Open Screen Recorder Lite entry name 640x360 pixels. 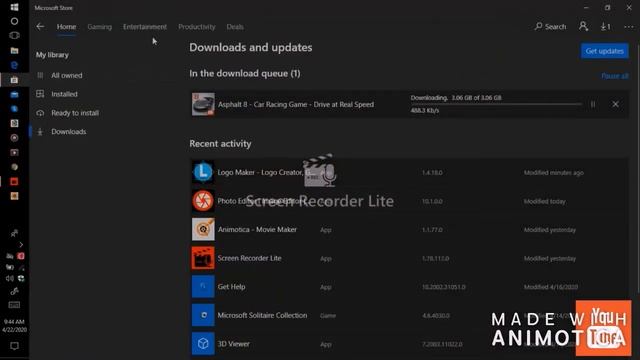click(x=249, y=258)
